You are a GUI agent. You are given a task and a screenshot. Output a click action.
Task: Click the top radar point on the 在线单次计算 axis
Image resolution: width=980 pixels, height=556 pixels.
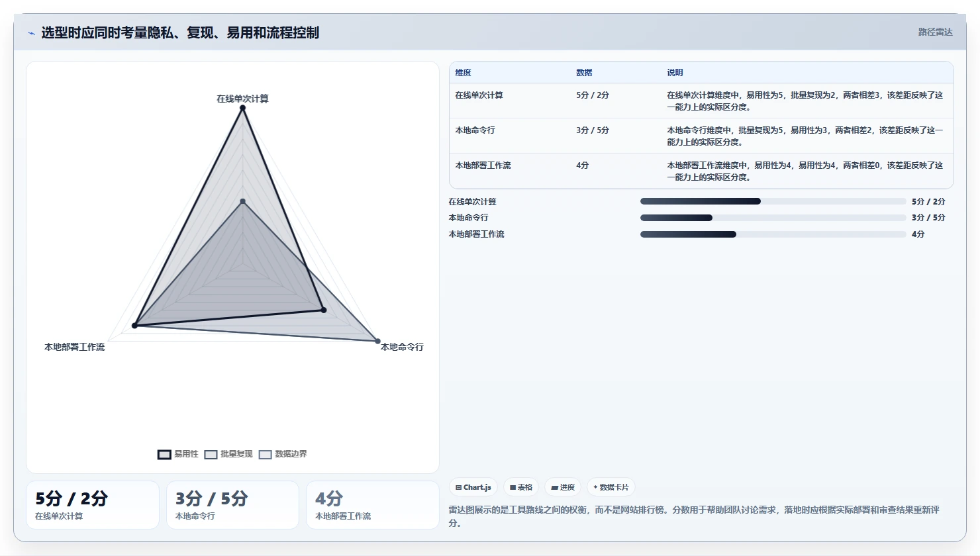[242, 108]
